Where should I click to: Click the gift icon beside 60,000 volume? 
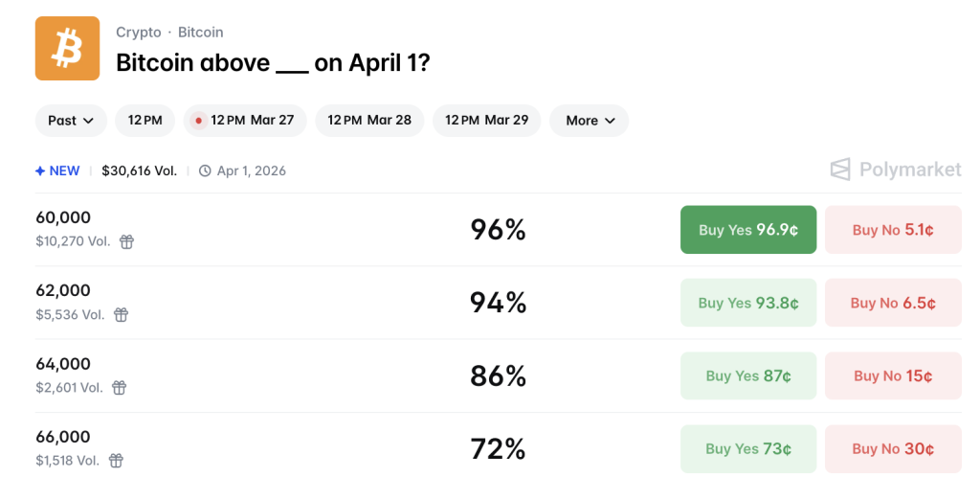click(x=126, y=241)
